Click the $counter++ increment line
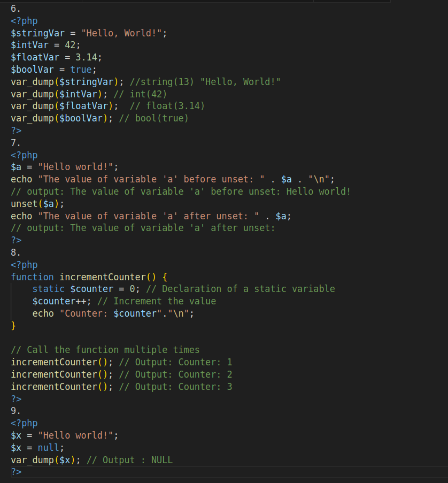The image size is (448, 483). point(61,301)
